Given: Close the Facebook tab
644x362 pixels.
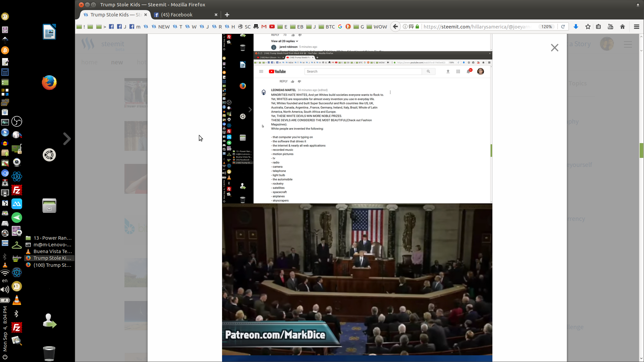Looking at the screenshot, I should 216,15.
